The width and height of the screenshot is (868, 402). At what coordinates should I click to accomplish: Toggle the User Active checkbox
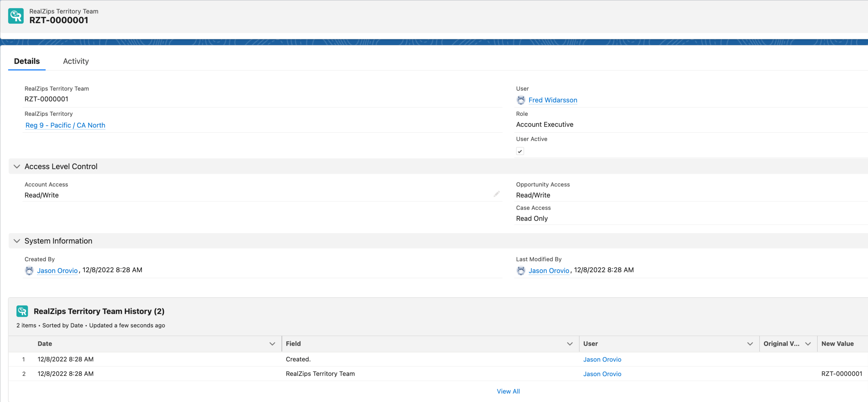coord(520,151)
